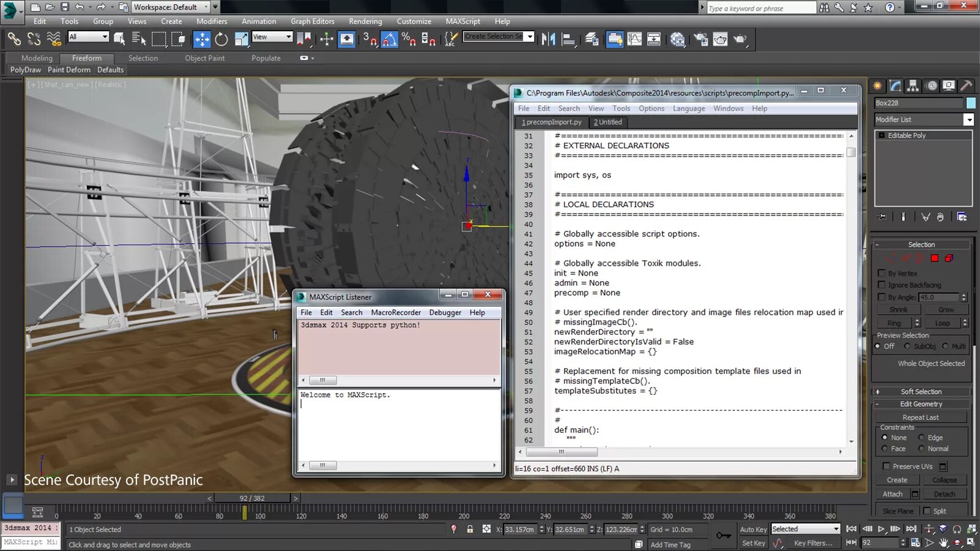
Task: Switch to the Untitled script tab
Action: click(x=607, y=122)
